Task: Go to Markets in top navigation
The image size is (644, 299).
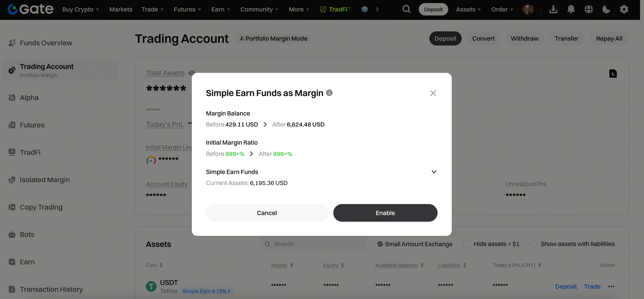Action: pos(121,9)
